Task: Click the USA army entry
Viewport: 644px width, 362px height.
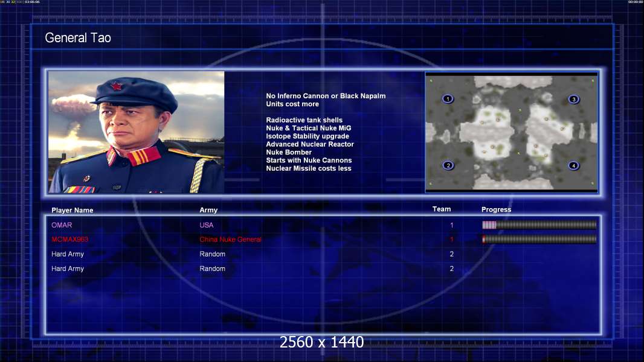Action: pos(206,225)
